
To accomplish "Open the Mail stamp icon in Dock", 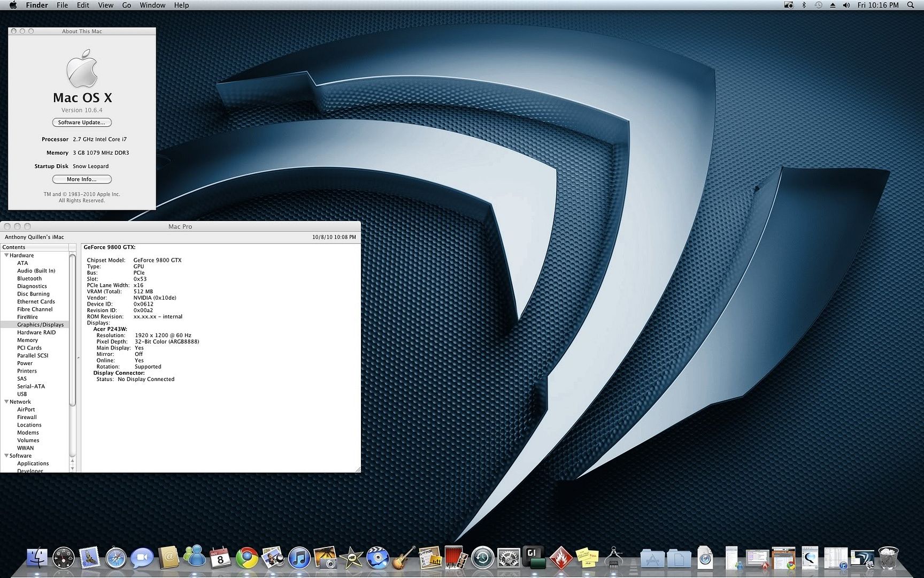I will [x=89, y=558].
